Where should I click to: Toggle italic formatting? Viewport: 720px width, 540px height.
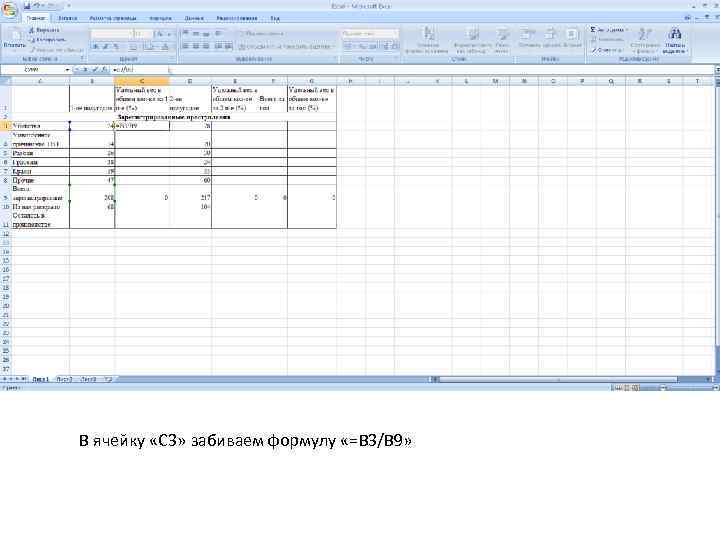coord(106,46)
